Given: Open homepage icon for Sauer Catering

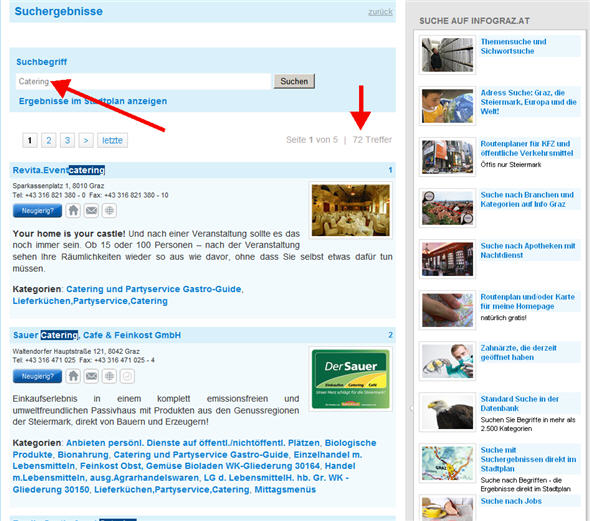Looking at the screenshot, I should click(x=73, y=376).
